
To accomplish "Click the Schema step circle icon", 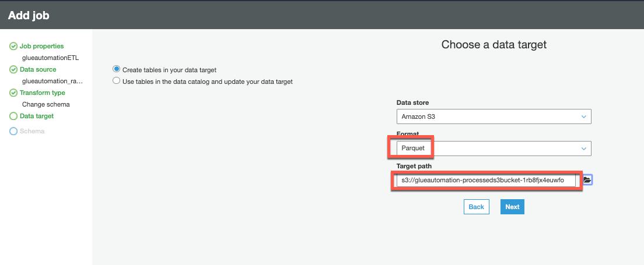I will click(13, 131).
